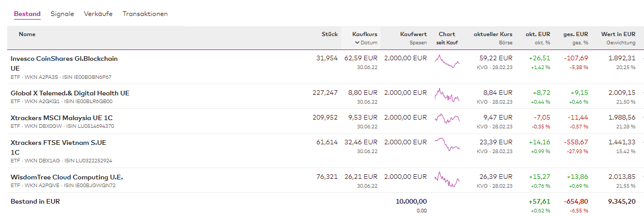Sort holdings by Stück column header

(330, 34)
